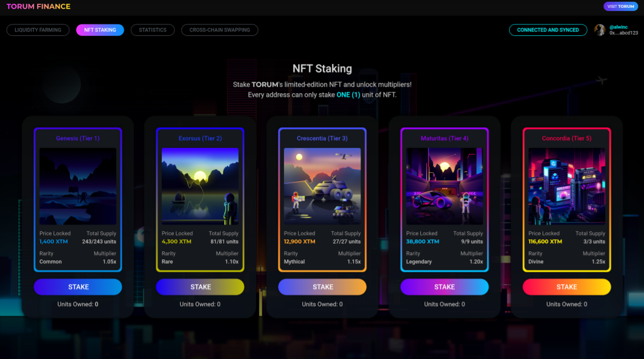This screenshot has width=644, height=359.
Task: Open the Exorsus Tier 2 NFT artwork
Action: tap(200, 186)
